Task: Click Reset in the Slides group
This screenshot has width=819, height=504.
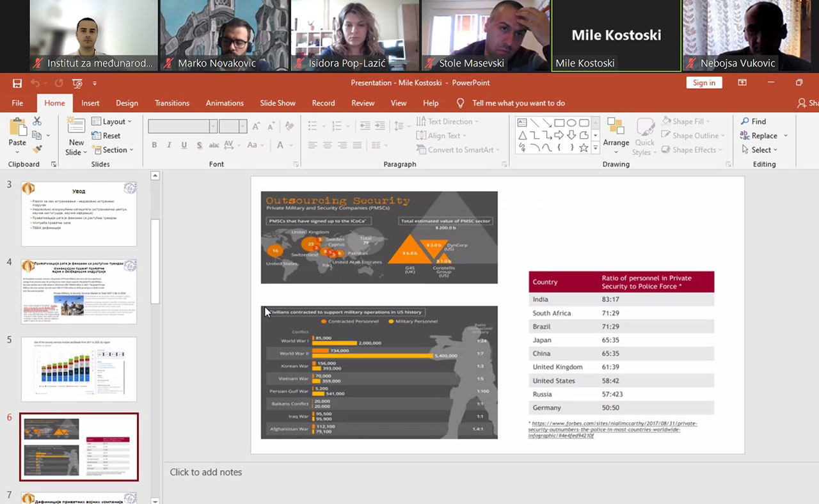Action: [x=106, y=136]
